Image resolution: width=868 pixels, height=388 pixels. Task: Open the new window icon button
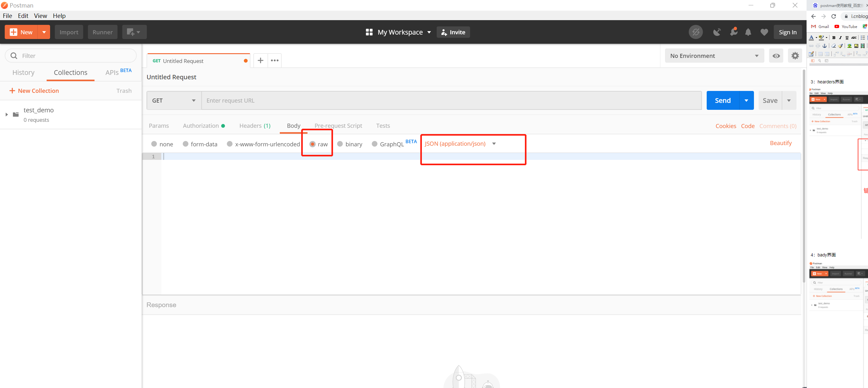tap(134, 32)
